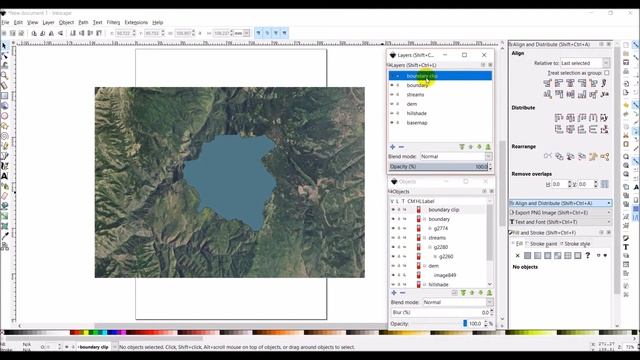
Task: Switch to Stroke paint tab
Action: 541,244
